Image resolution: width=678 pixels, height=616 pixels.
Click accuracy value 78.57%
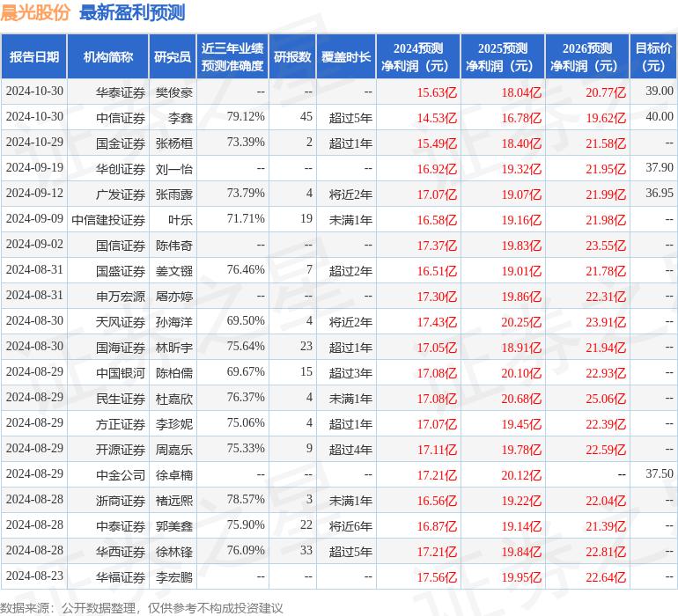[x=246, y=499]
